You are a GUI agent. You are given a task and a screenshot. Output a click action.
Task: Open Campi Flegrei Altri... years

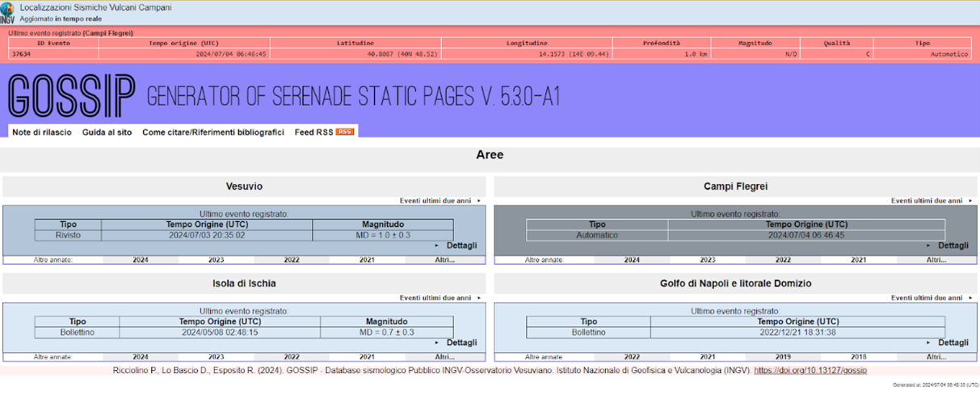tap(936, 260)
